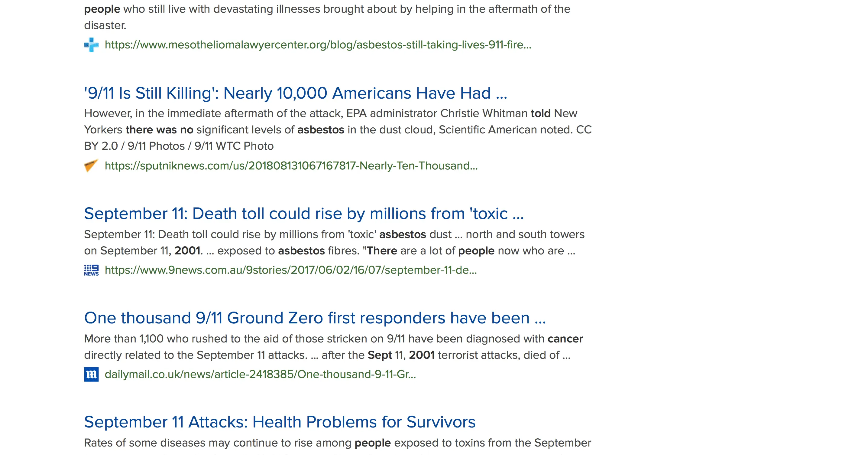868x455 pixels.
Task: Open the 9news.com.au green URL link
Action: (x=290, y=270)
